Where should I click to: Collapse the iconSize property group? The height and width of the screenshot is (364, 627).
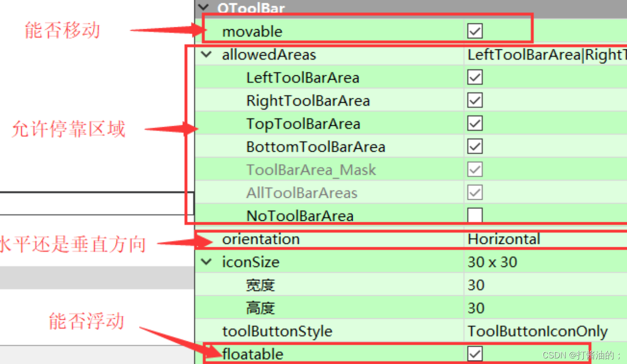(x=206, y=262)
